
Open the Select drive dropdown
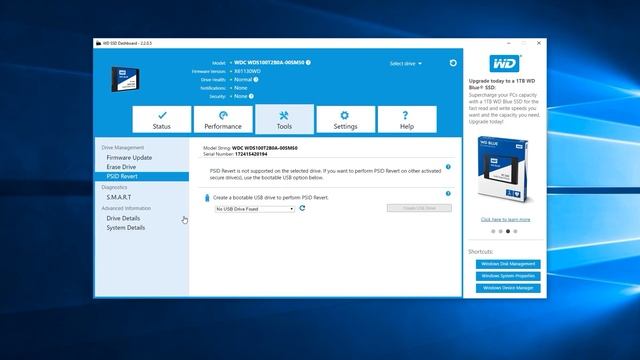[x=406, y=64]
